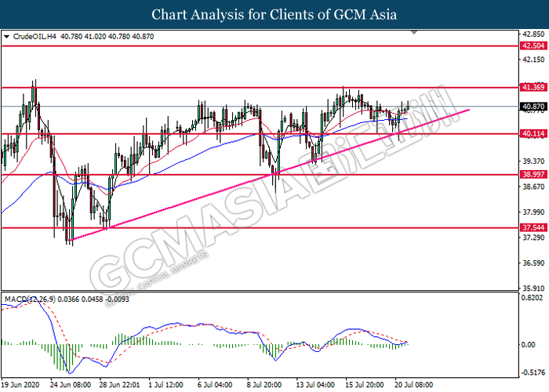
Task: Select the horizontal line at 37.544
Action: click(260, 228)
